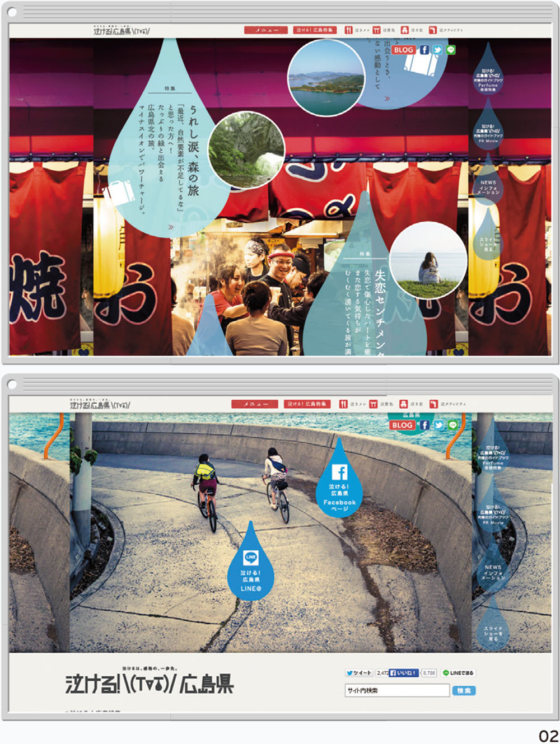Open the red メニュー button in bottom screenshot

click(254, 404)
